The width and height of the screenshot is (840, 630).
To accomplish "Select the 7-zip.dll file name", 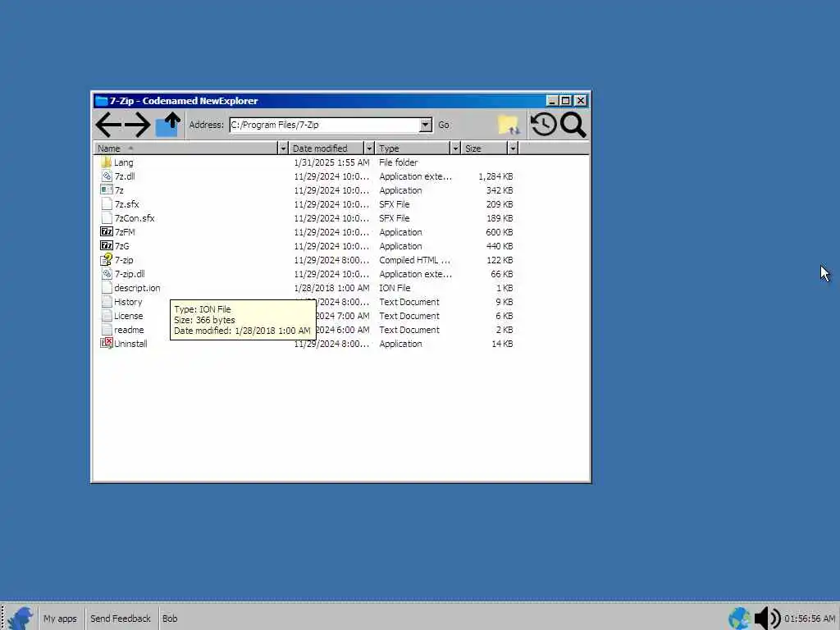I will [x=130, y=274].
